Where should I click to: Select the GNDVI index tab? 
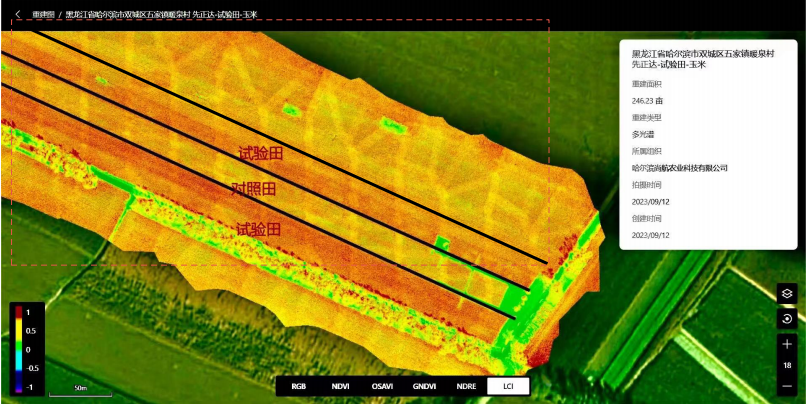coord(425,386)
